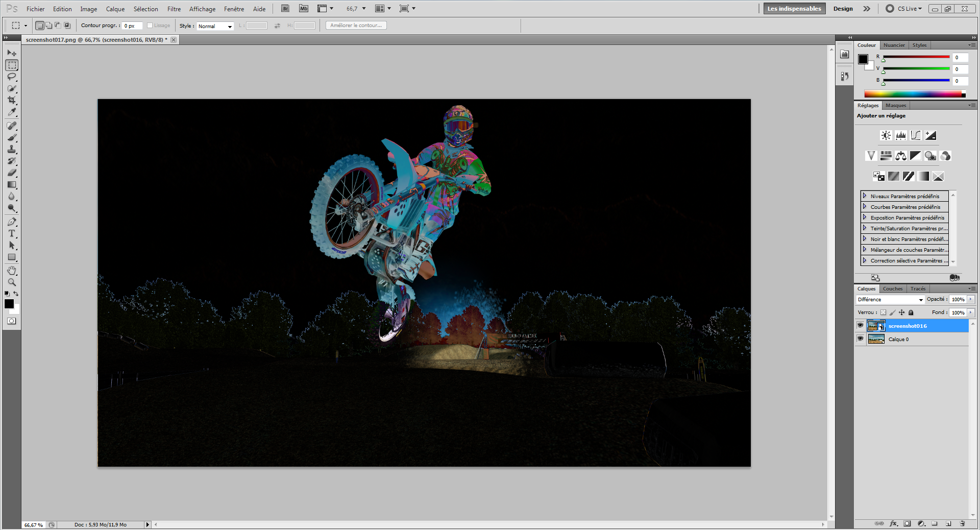Hide the Calque 0 layer

pos(860,339)
